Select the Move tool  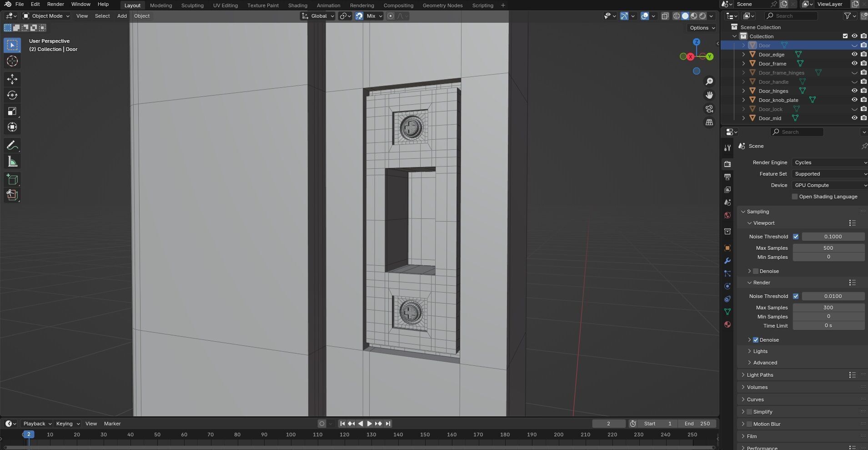pyautogui.click(x=12, y=79)
